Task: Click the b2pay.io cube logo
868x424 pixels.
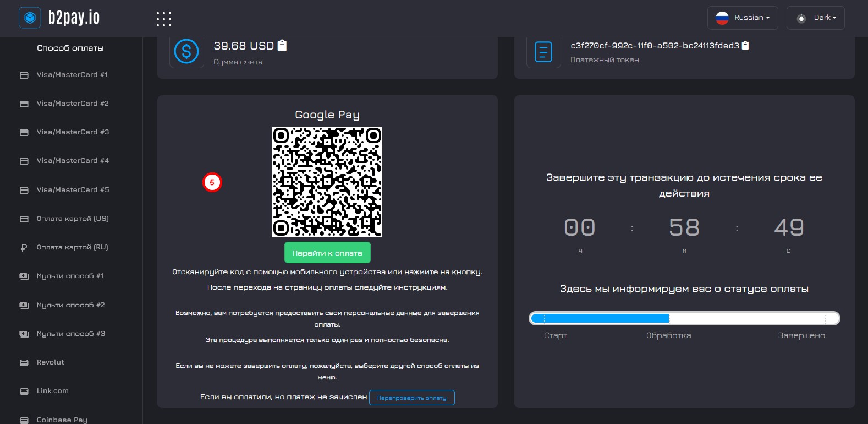Action: tap(30, 18)
